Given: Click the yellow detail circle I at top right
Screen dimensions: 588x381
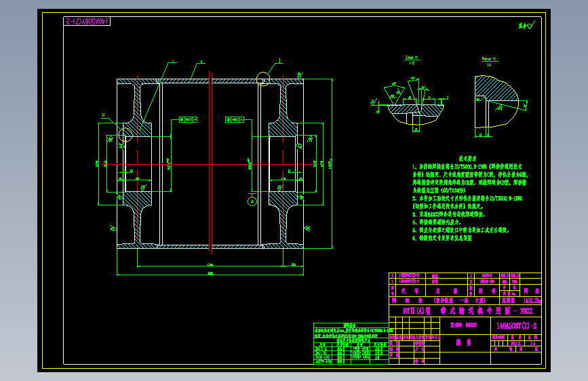Looking at the screenshot, I should (x=263, y=79).
